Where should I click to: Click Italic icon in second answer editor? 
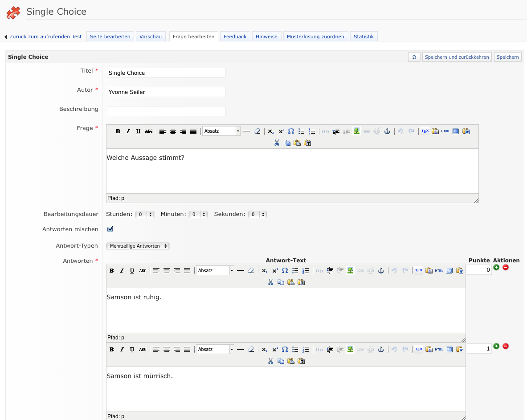pyautogui.click(x=122, y=350)
